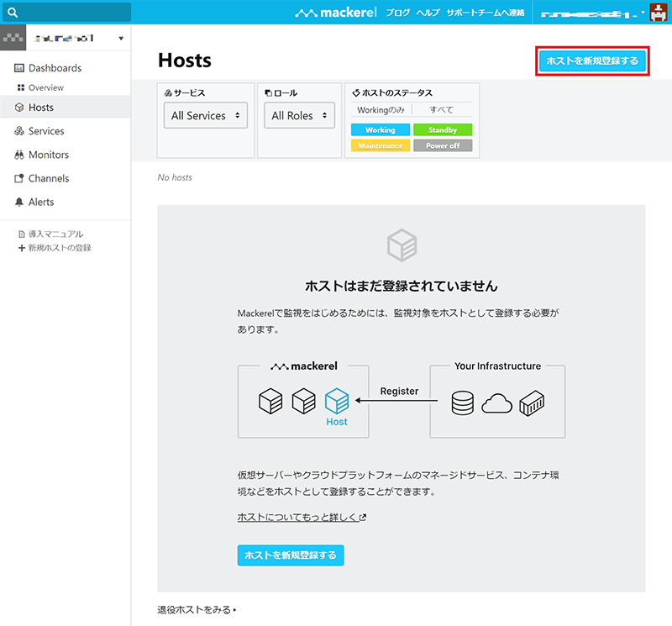Toggle the Working status filter

click(380, 130)
